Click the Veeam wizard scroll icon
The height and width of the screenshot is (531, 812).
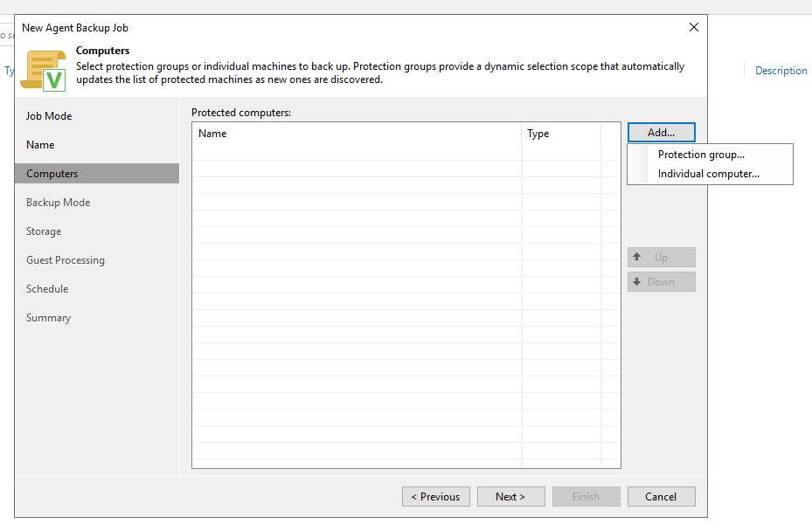click(x=44, y=69)
